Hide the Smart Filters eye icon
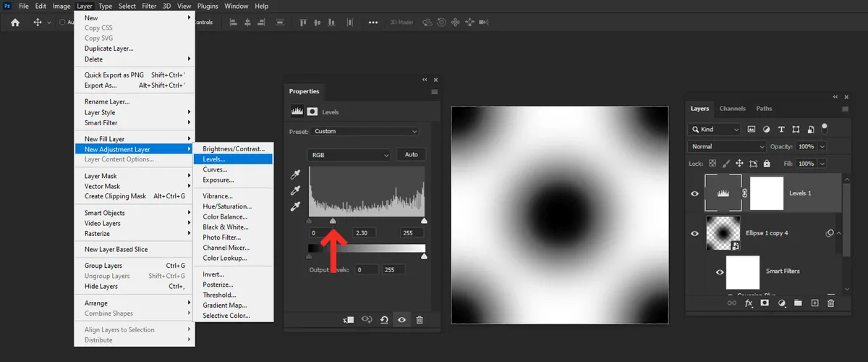Image resolution: width=868 pixels, height=362 pixels. point(720,272)
